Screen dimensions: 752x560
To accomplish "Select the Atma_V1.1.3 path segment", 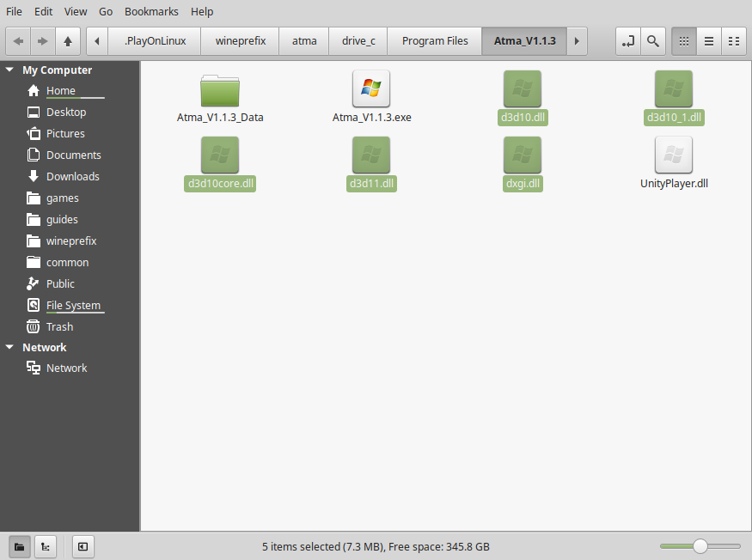I will 524,41.
